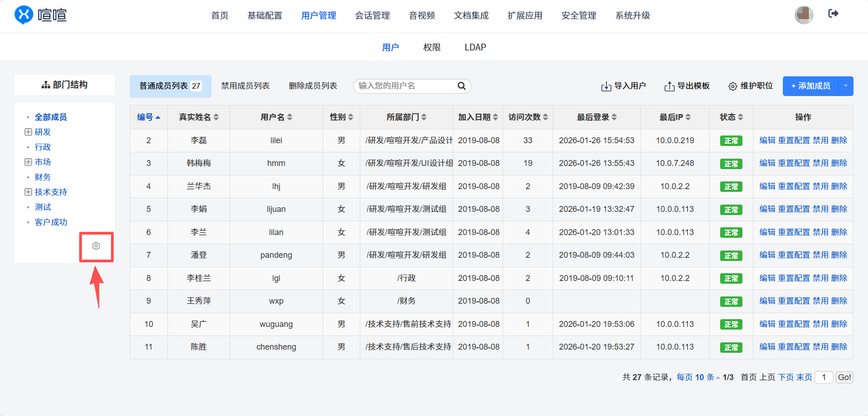868x416 pixels.
Task: Expand the 研发 department node
Action: click(28, 132)
